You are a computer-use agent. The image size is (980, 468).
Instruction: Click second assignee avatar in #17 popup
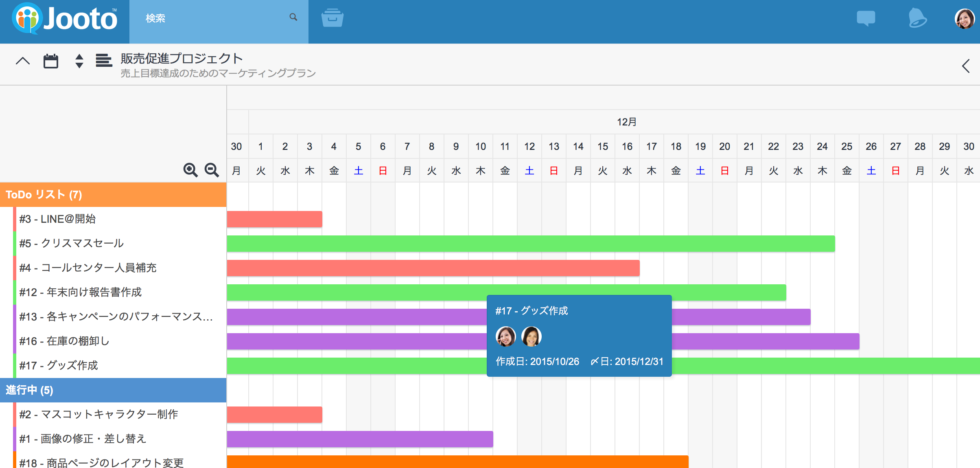tap(532, 337)
